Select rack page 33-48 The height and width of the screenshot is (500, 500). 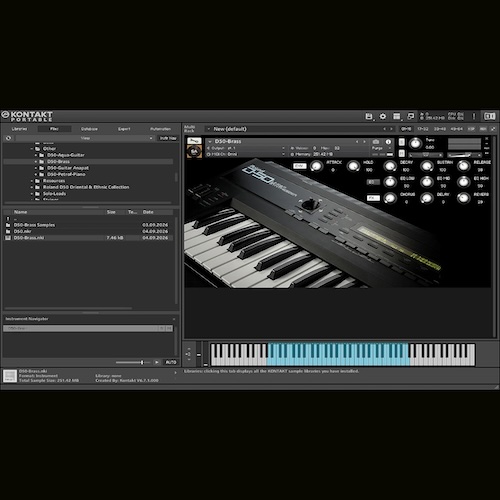point(440,129)
